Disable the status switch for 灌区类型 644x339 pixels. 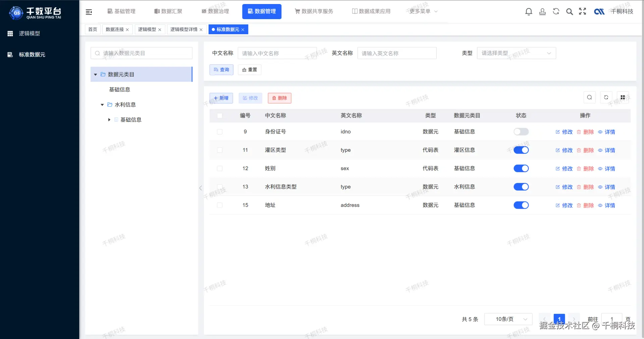click(x=521, y=150)
